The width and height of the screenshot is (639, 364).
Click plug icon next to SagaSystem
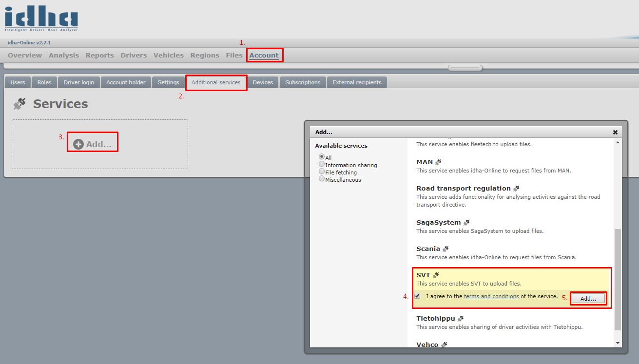(466, 222)
